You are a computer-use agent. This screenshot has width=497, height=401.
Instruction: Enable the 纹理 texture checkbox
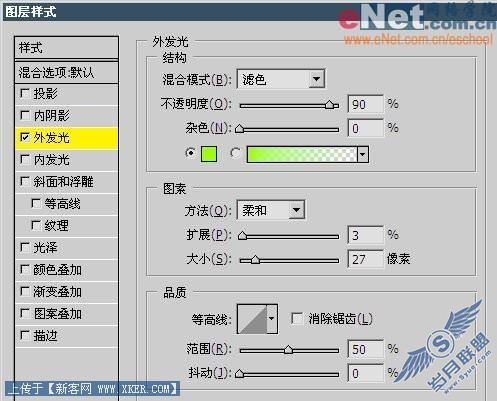pyautogui.click(x=36, y=226)
